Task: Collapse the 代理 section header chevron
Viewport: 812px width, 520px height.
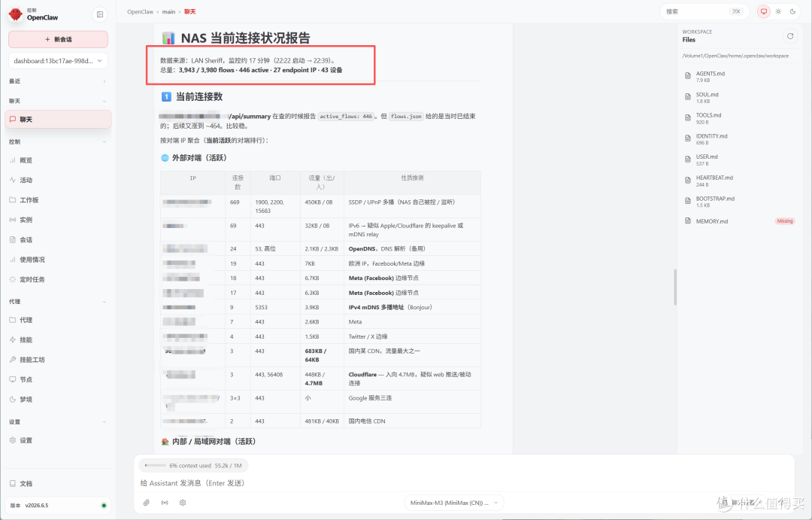Action: tap(104, 302)
